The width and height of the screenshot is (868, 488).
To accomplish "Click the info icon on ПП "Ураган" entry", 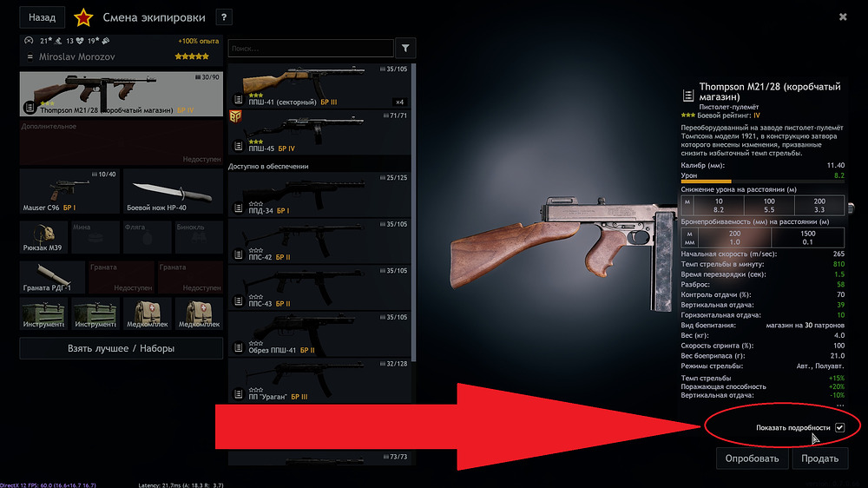I will (238, 394).
